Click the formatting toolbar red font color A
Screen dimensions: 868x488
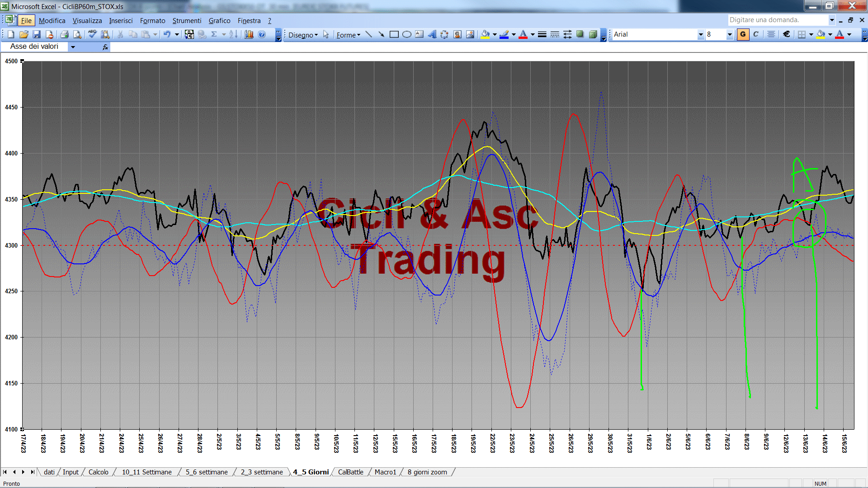840,34
